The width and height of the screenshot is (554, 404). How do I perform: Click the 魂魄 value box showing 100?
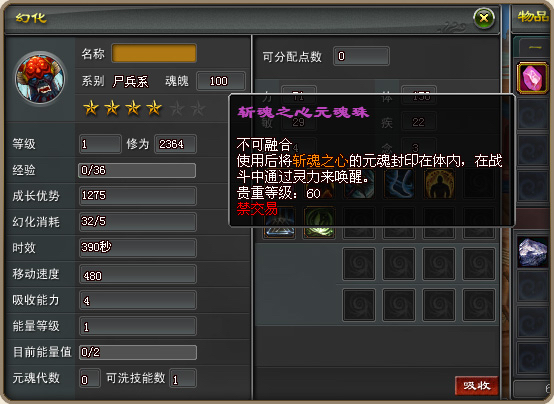pyautogui.click(x=221, y=81)
